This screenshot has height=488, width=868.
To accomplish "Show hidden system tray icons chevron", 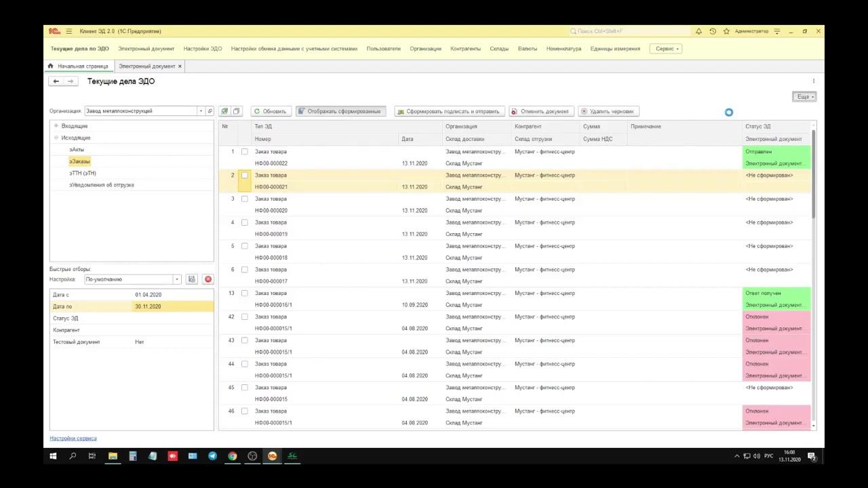I will (x=737, y=456).
